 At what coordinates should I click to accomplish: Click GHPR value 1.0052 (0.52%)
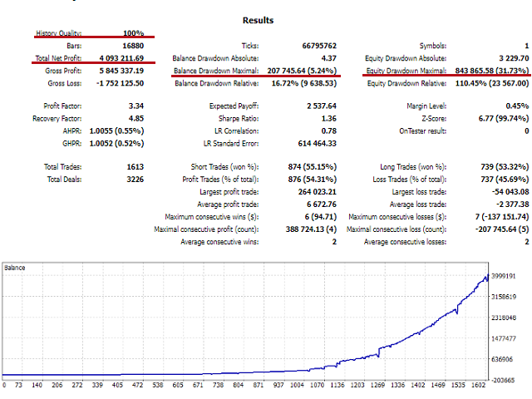116,144
